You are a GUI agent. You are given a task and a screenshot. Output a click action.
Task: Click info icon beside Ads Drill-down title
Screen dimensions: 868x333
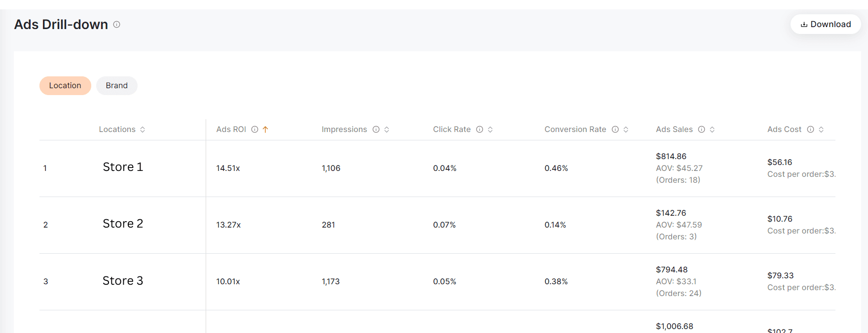[117, 24]
